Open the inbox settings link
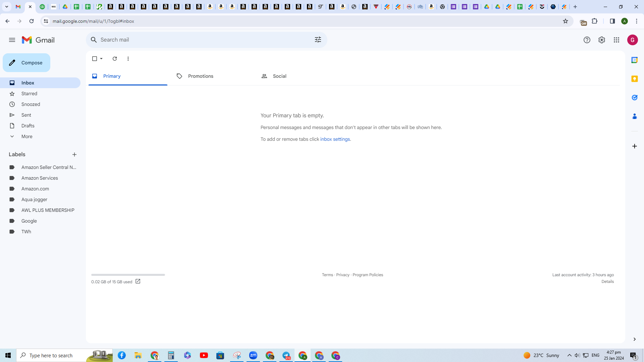Screen dimensions: 644x362 click(x=335, y=139)
